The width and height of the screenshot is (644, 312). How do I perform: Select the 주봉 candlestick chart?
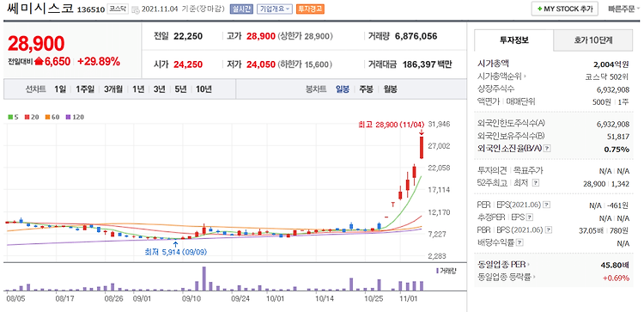[367, 89]
